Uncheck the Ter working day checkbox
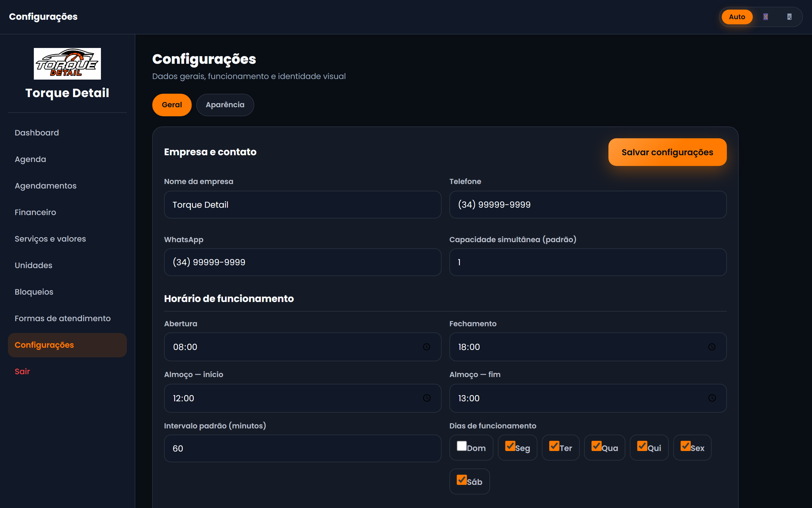Image resolution: width=812 pixels, height=508 pixels. pyautogui.click(x=554, y=446)
